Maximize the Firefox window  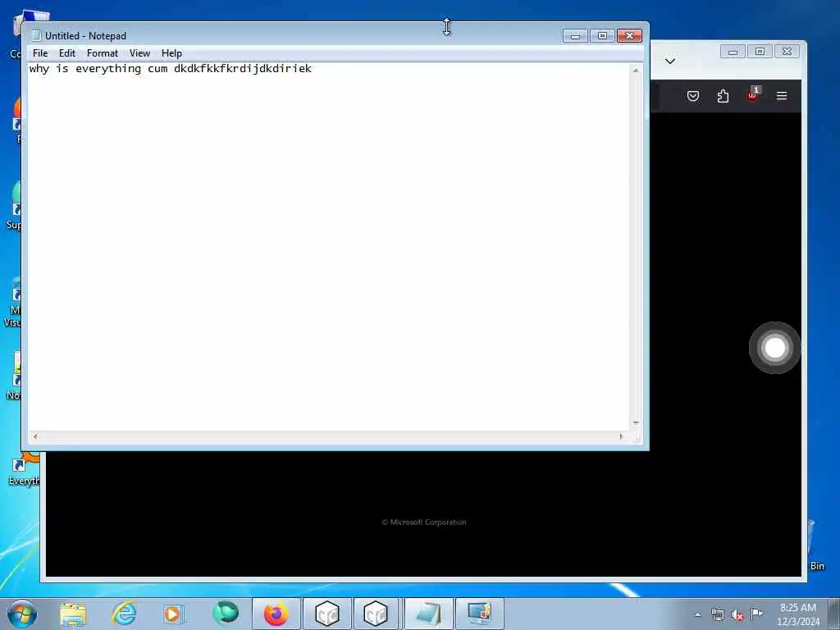click(760, 52)
